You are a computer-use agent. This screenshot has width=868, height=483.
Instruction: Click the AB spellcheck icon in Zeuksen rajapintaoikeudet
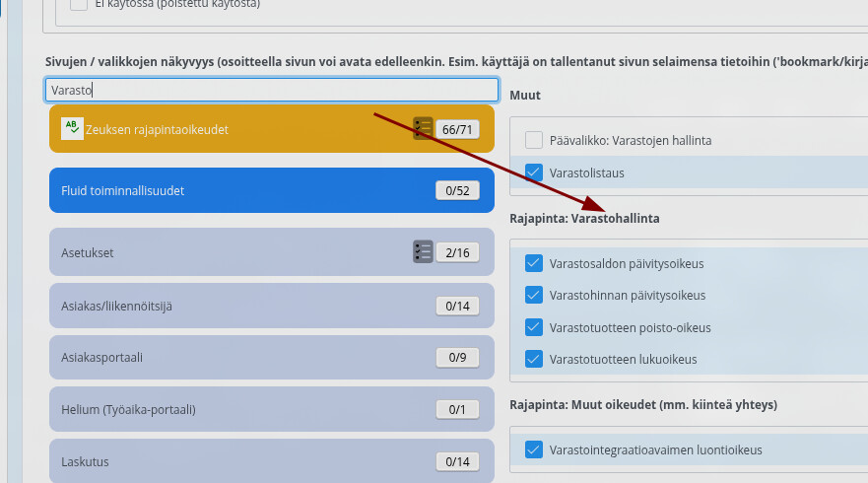(x=72, y=129)
